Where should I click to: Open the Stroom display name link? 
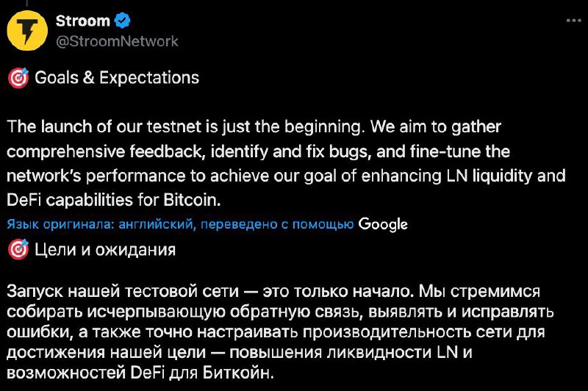(83, 21)
